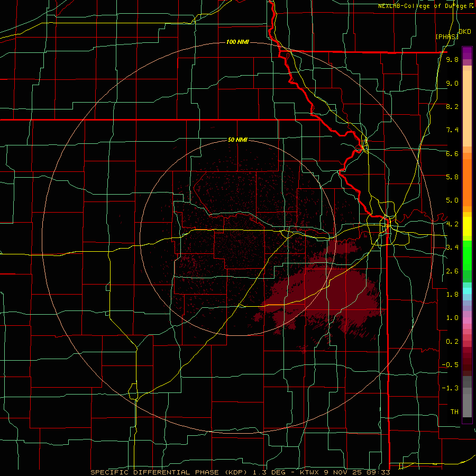Click the -1.3 legend value
This screenshot has width=476, height=476.
pos(450,388)
